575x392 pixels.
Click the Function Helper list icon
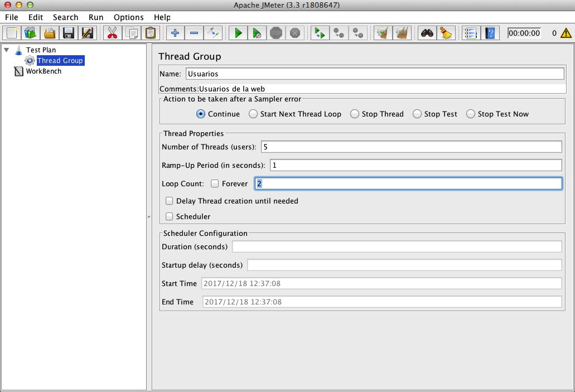(x=471, y=33)
